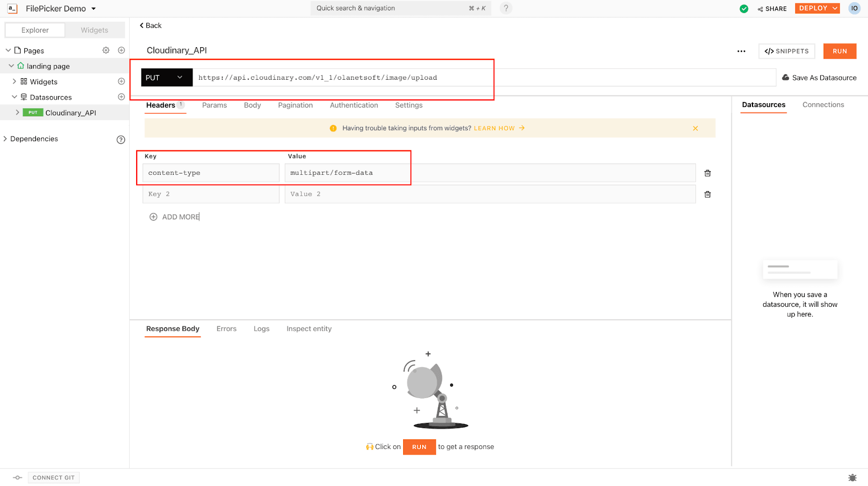The height and width of the screenshot is (486, 868).
Task: Click the orange RUN button at top
Action: click(839, 51)
